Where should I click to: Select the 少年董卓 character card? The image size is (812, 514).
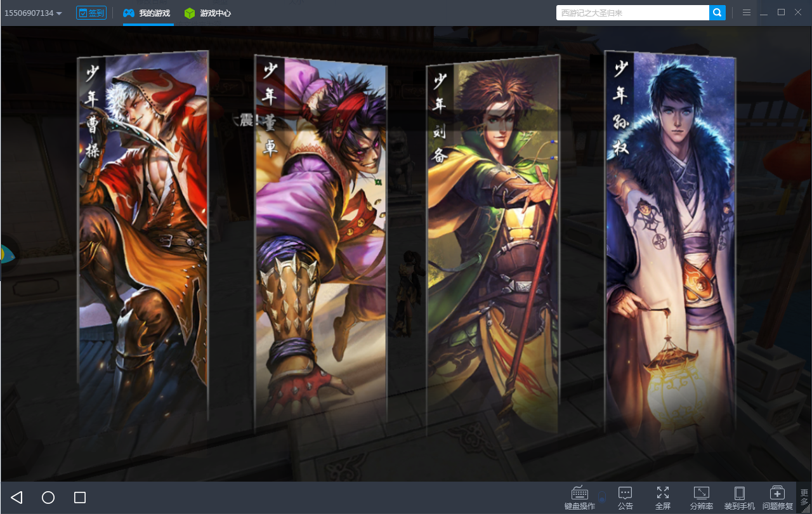pos(320,241)
